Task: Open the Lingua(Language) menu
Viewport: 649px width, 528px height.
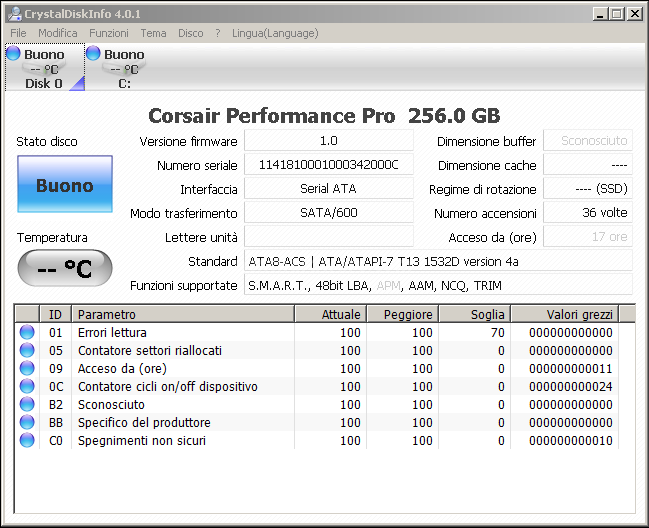Action: click(275, 33)
